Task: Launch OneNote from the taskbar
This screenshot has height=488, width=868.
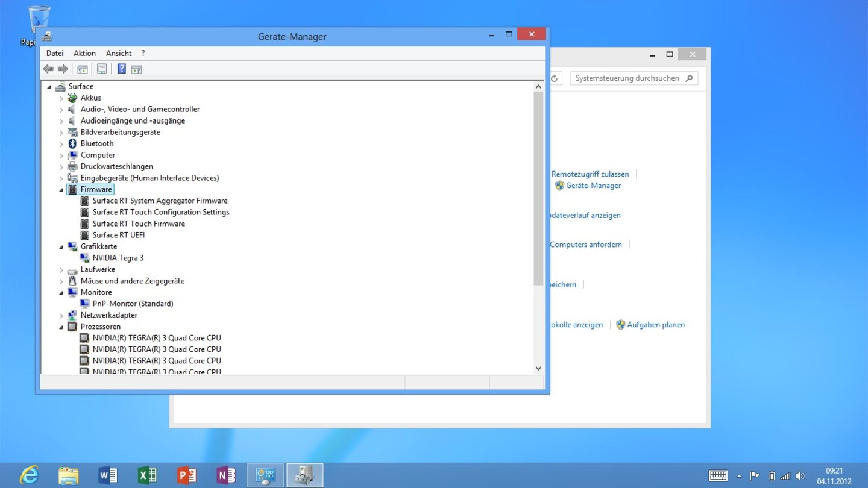Action: coord(226,475)
